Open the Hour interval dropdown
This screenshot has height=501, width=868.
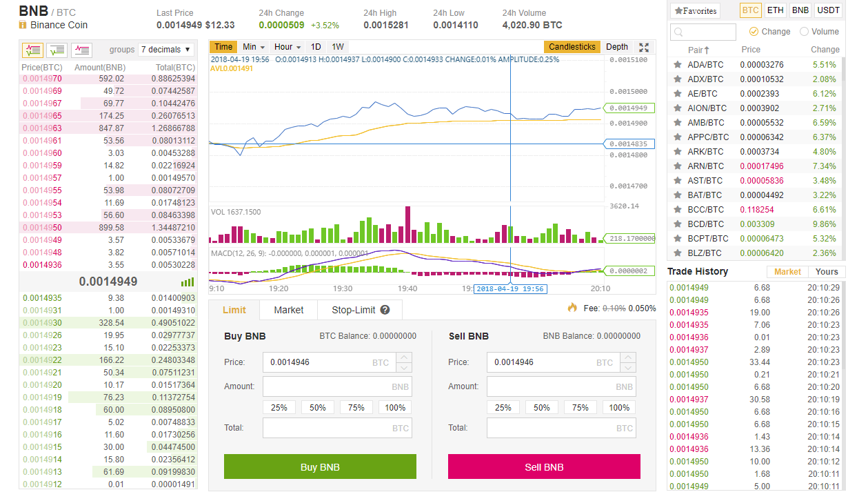287,47
